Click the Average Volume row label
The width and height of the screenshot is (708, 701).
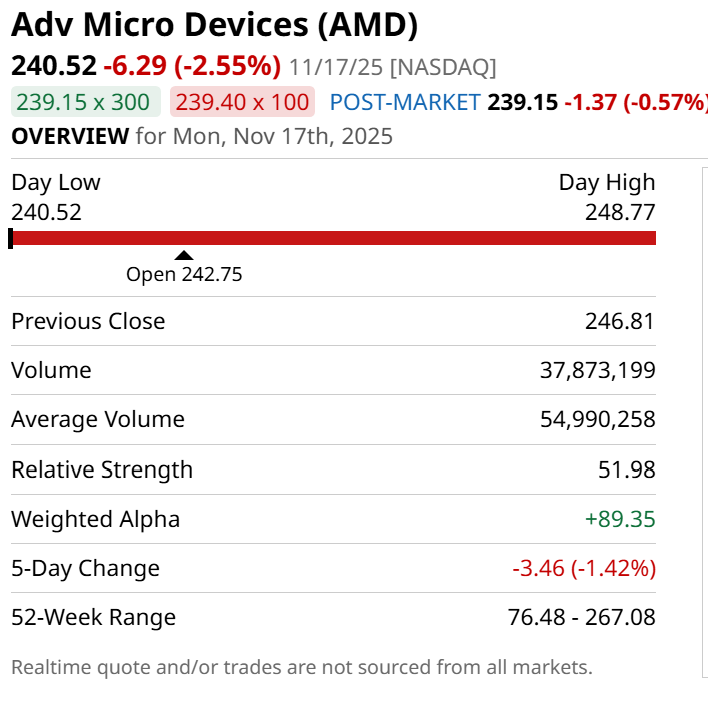coord(98,420)
